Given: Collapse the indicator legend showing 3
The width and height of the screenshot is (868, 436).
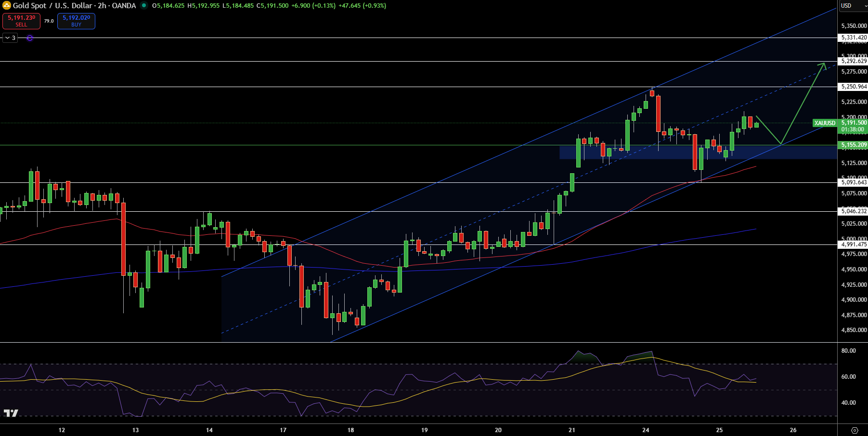Looking at the screenshot, I should (x=10, y=38).
